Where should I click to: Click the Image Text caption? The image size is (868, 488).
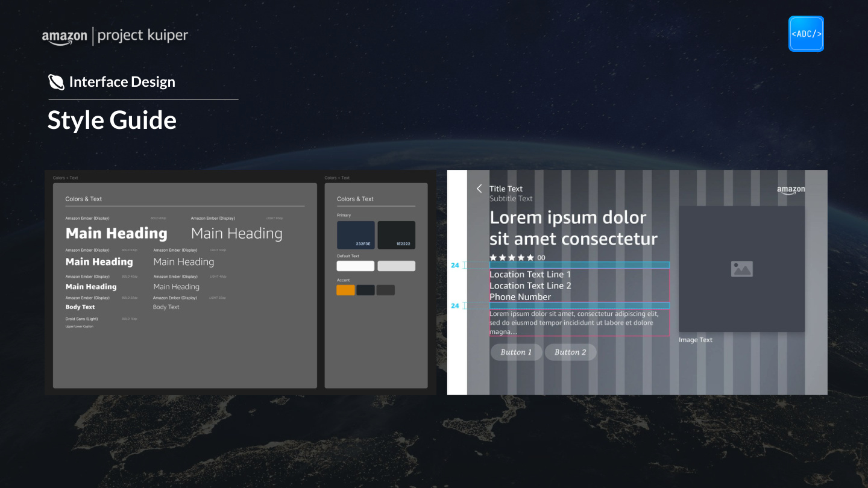point(696,340)
